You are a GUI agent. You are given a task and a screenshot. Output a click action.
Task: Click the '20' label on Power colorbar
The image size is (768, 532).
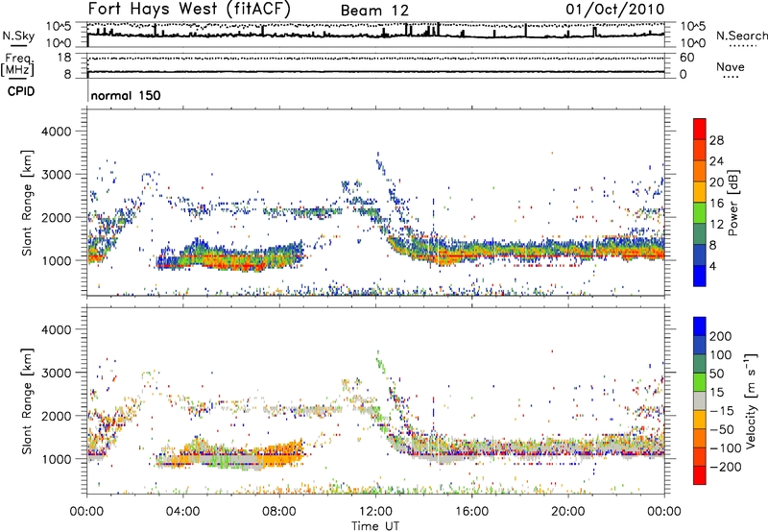point(716,182)
